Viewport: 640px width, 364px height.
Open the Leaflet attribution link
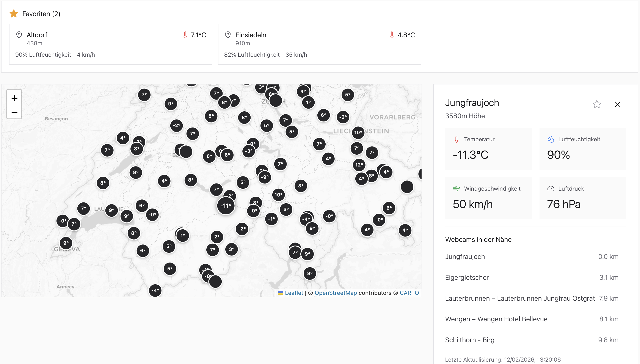click(x=294, y=293)
